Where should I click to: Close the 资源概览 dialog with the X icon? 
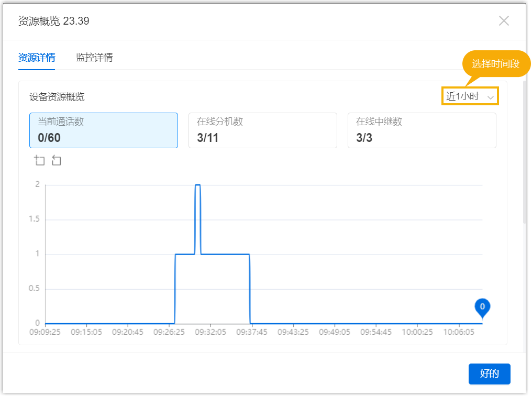pos(504,21)
